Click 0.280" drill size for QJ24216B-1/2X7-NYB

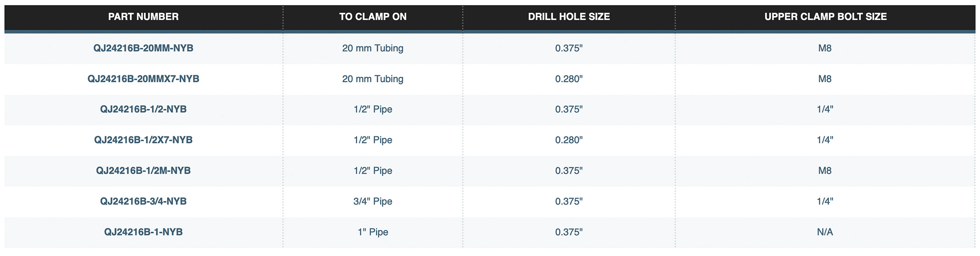click(x=569, y=140)
